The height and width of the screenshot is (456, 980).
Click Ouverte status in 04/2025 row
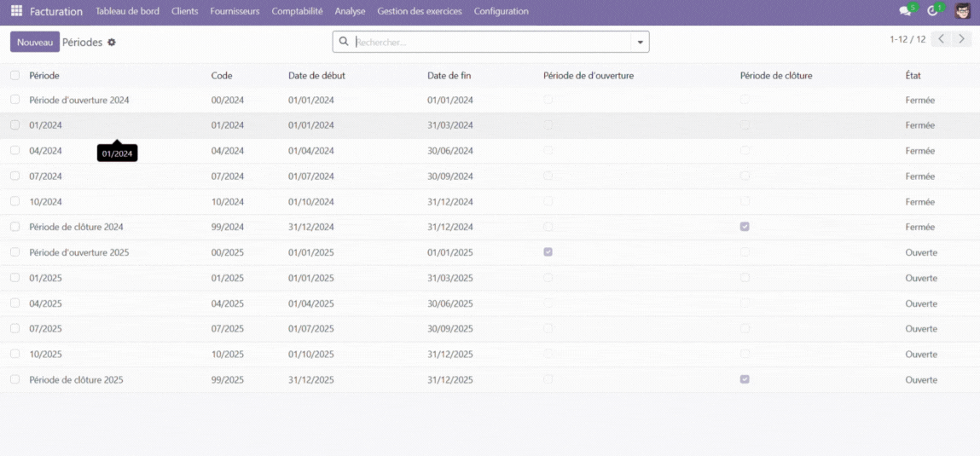pyautogui.click(x=921, y=303)
